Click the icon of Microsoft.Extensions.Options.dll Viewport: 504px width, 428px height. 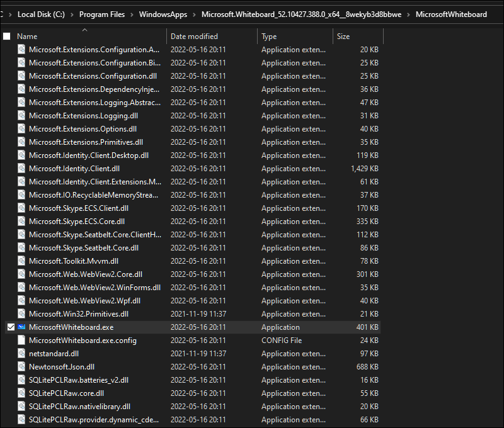pyautogui.click(x=21, y=129)
